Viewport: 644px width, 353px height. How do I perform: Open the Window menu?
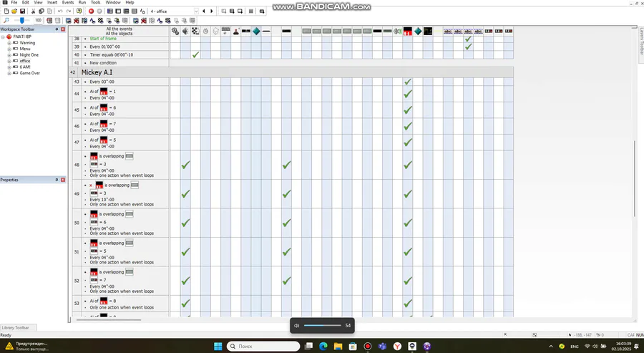pyautogui.click(x=113, y=2)
